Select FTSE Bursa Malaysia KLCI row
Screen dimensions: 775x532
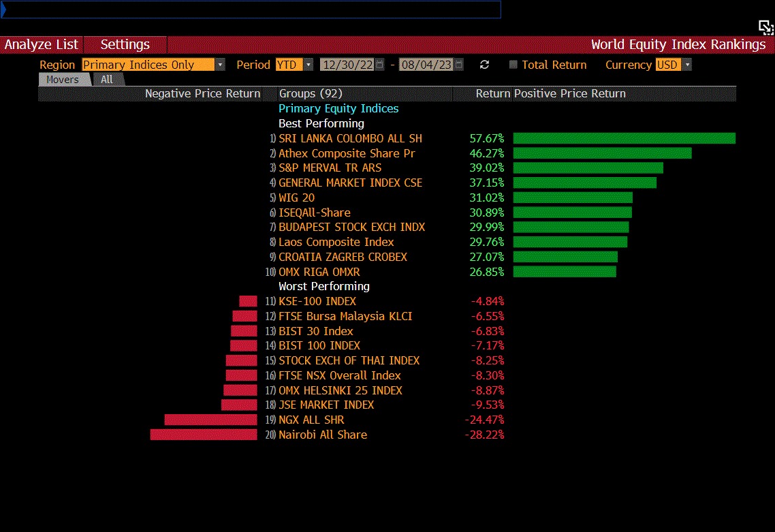coord(345,317)
